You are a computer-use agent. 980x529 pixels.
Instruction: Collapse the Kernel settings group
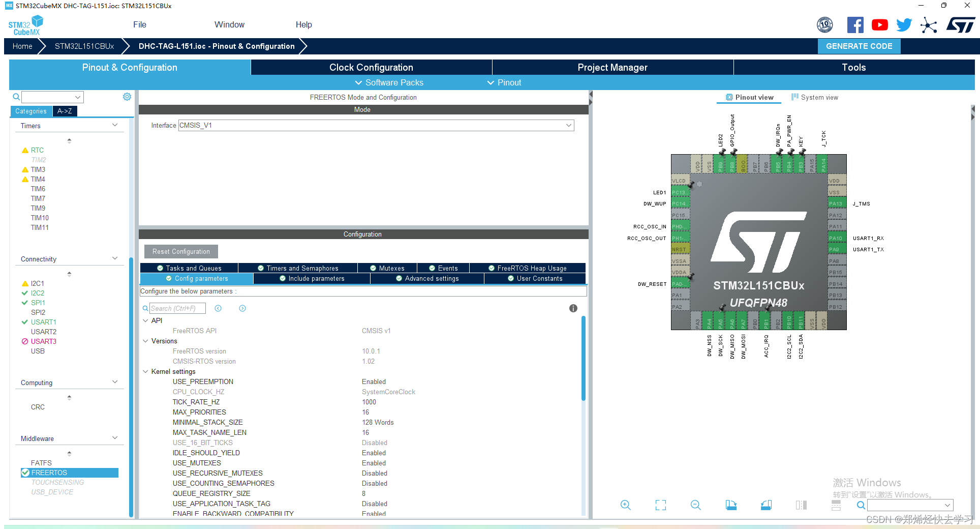[x=145, y=371]
